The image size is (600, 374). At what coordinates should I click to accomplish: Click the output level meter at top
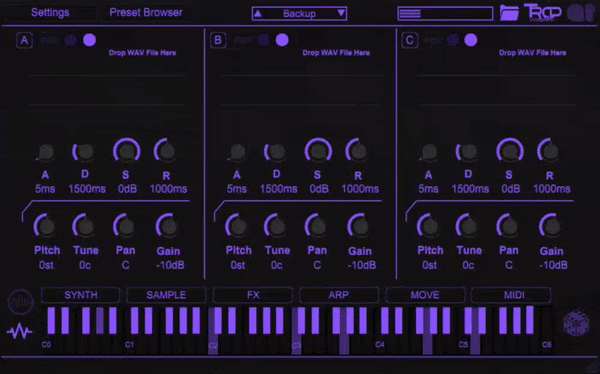tap(445, 14)
